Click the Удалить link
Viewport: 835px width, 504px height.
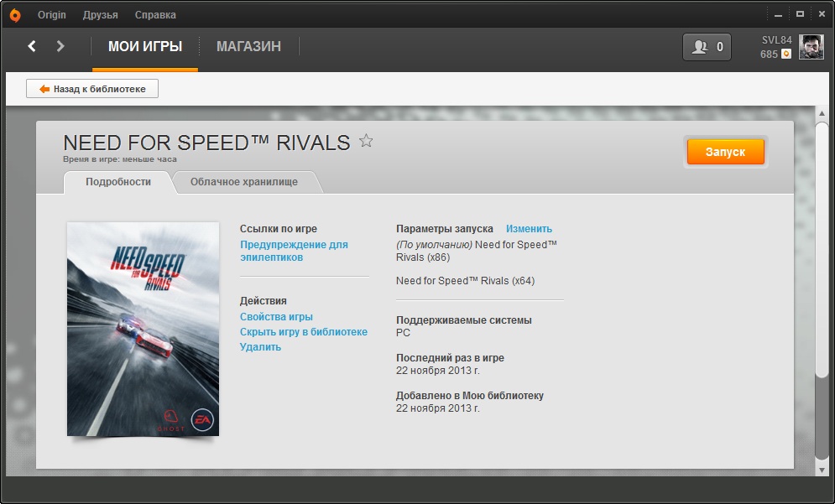coord(260,346)
